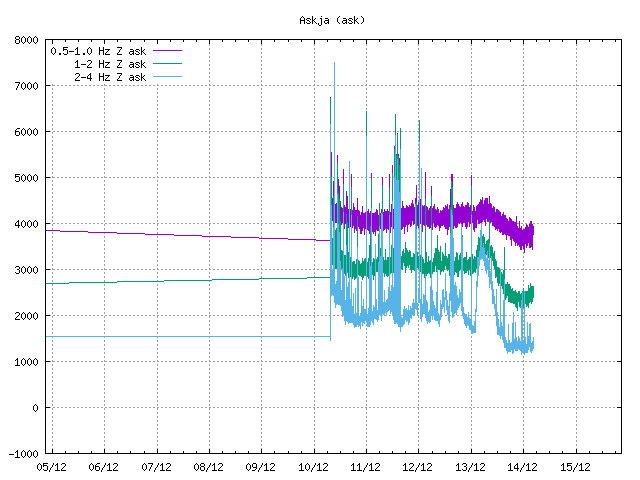Select the 11/12 date tick label
Viewport: 640px width, 480px height.
pyautogui.click(x=365, y=467)
